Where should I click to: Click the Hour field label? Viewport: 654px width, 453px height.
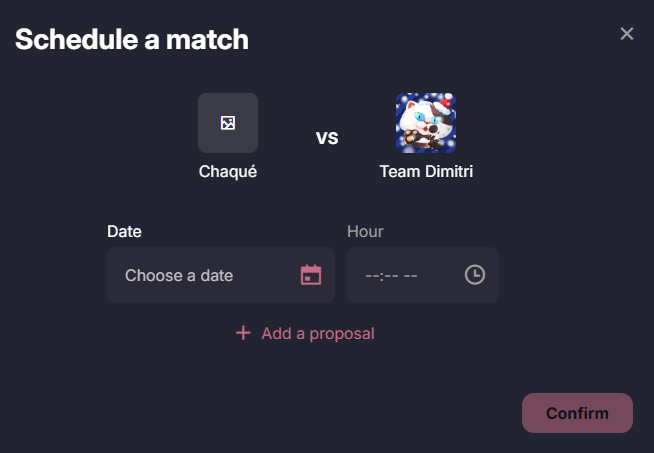point(365,232)
